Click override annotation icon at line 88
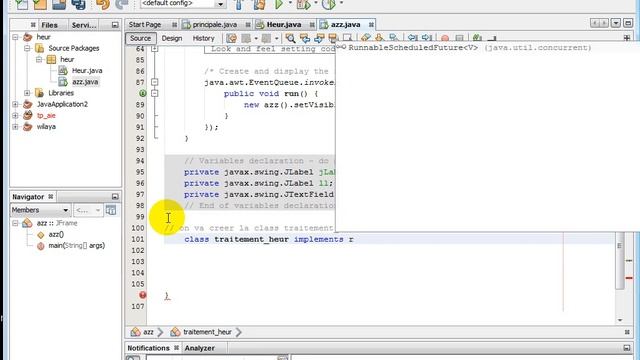 pyautogui.click(x=142, y=93)
